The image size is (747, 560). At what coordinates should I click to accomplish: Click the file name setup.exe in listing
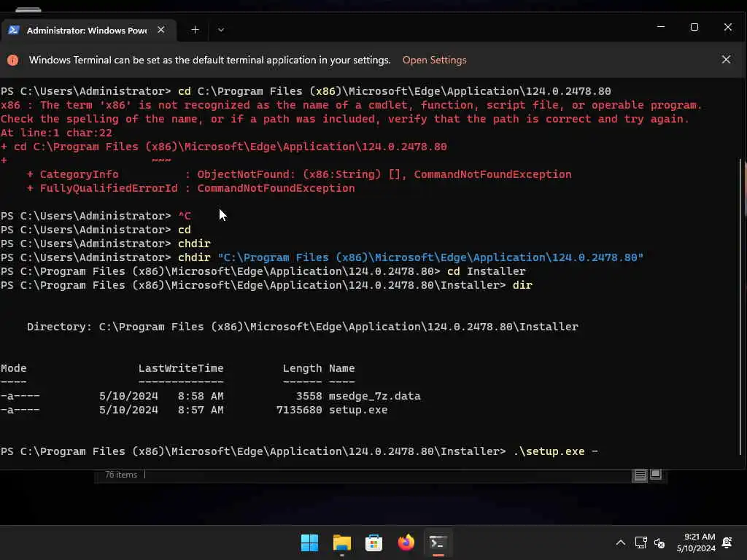click(358, 410)
